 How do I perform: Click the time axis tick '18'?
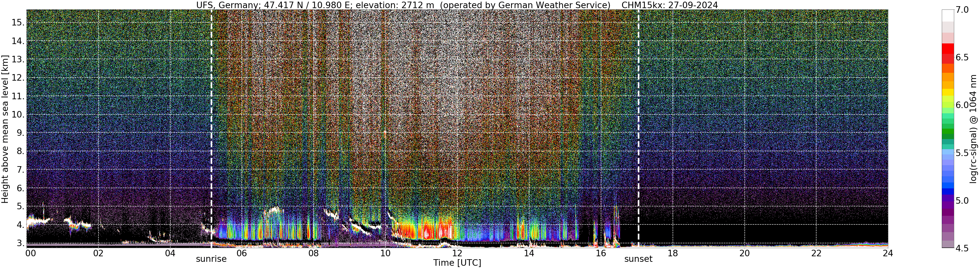673,253
